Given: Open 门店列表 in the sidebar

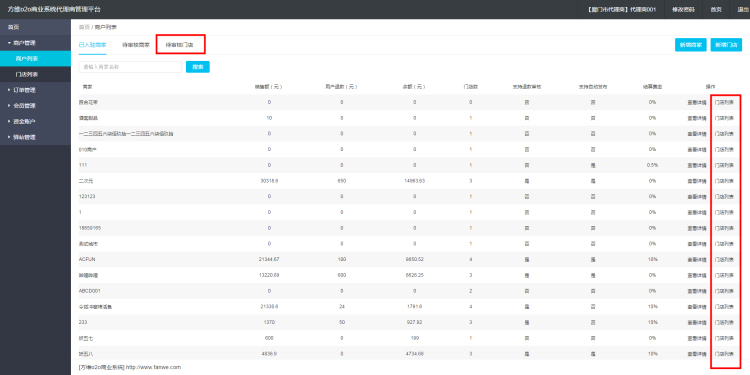Looking at the screenshot, I should tap(35, 74).
